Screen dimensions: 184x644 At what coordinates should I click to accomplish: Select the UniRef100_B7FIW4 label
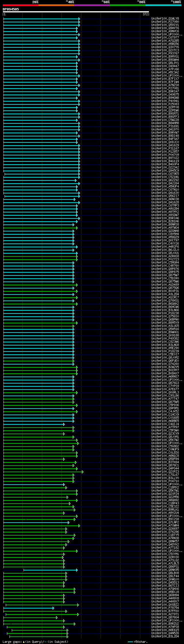[x=165, y=82]
